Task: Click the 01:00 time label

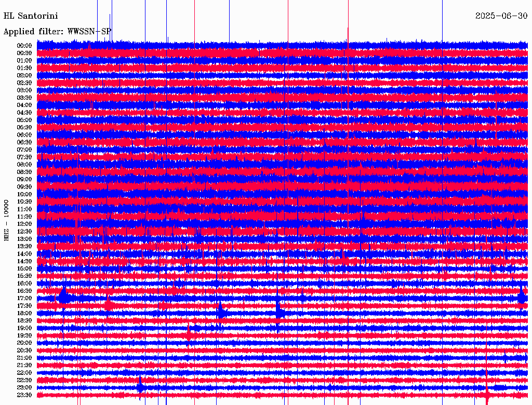Action: 24,61
